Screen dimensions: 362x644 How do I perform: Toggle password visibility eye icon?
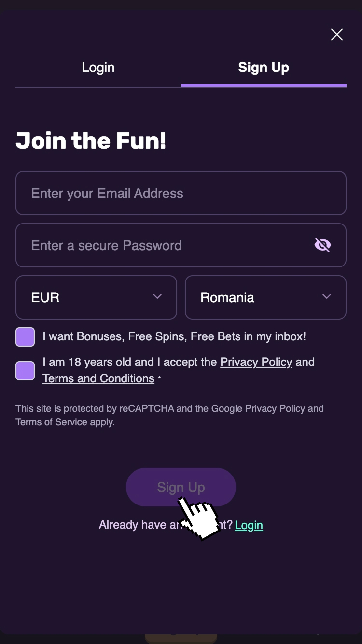pyautogui.click(x=322, y=245)
